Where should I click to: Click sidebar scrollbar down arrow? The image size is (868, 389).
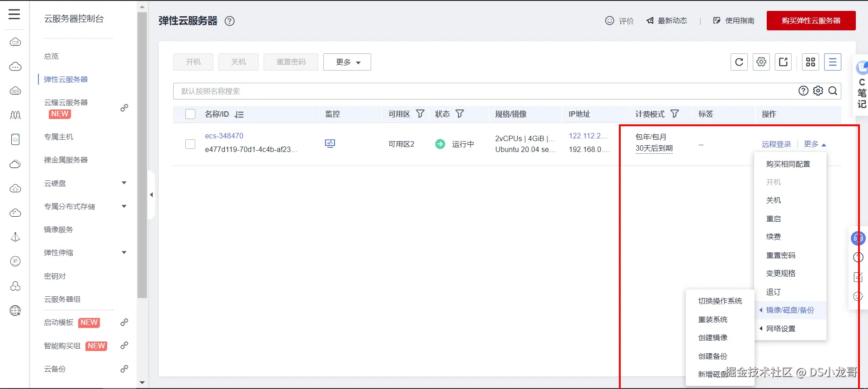(142, 383)
